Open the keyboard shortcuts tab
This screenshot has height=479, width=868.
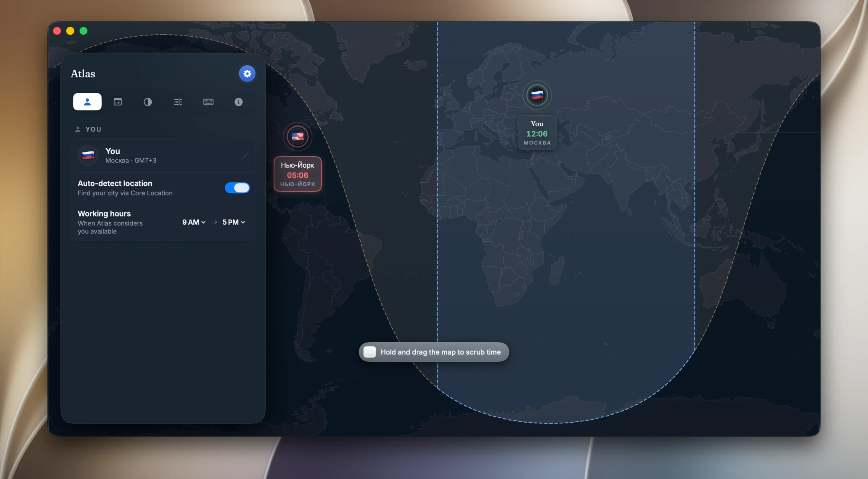click(208, 102)
